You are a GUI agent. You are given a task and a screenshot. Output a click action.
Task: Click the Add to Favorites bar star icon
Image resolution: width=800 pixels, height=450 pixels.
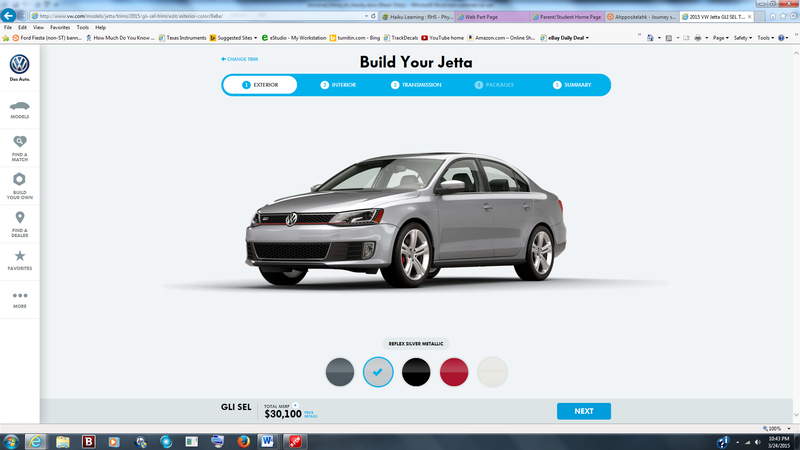click(x=6, y=38)
